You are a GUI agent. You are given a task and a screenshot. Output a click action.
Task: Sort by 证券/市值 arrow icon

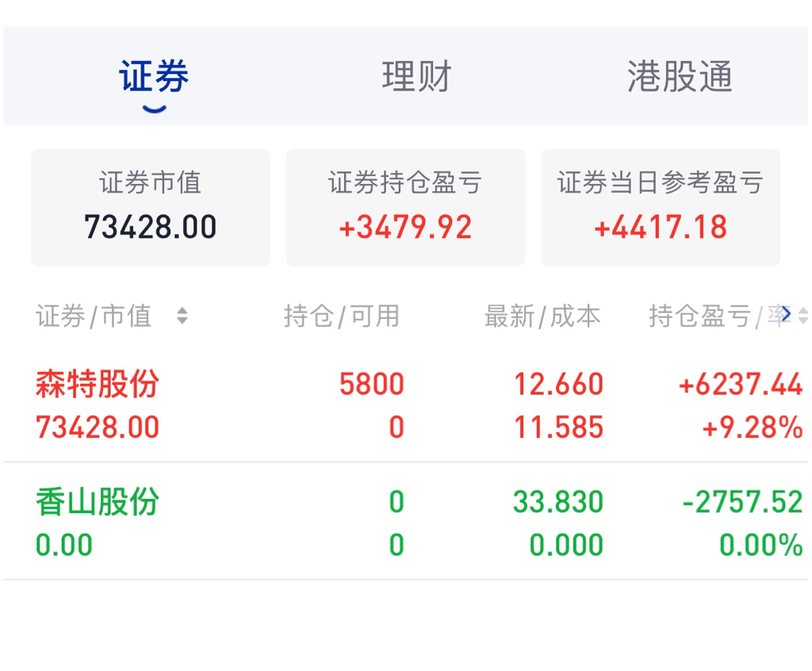point(182,316)
